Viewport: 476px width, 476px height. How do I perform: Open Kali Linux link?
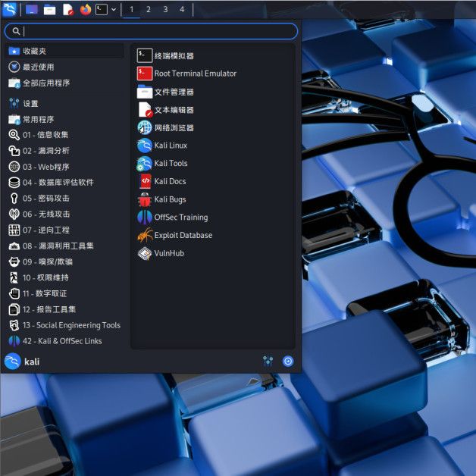tap(214, 146)
